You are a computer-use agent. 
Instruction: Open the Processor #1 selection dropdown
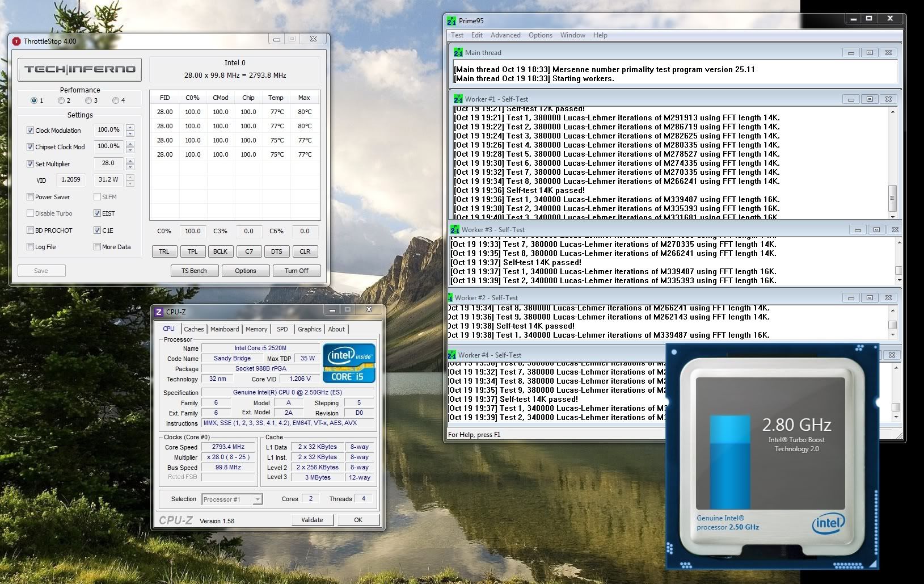click(258, 499)
